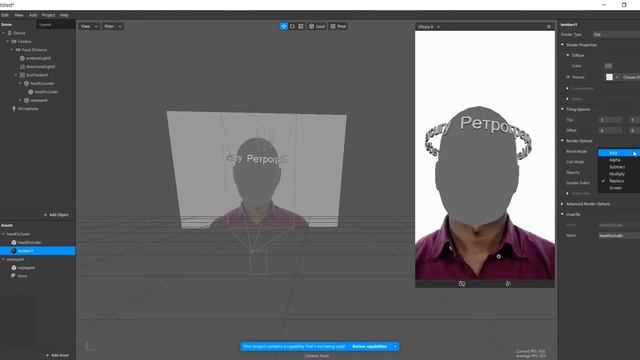Toggle the Local coordinates button
Viewport: 640px width, 360px height.
tap(317, 26)
